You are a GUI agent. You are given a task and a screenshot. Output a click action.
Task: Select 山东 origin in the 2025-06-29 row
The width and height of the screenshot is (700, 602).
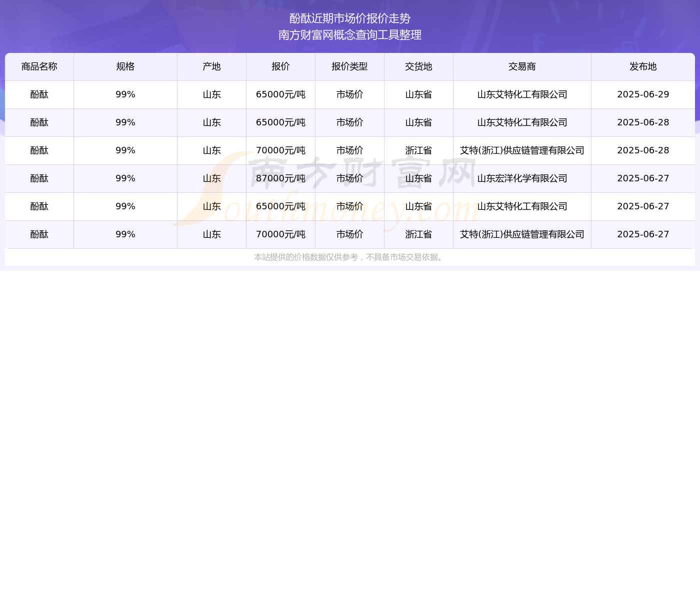coord(212,95)
